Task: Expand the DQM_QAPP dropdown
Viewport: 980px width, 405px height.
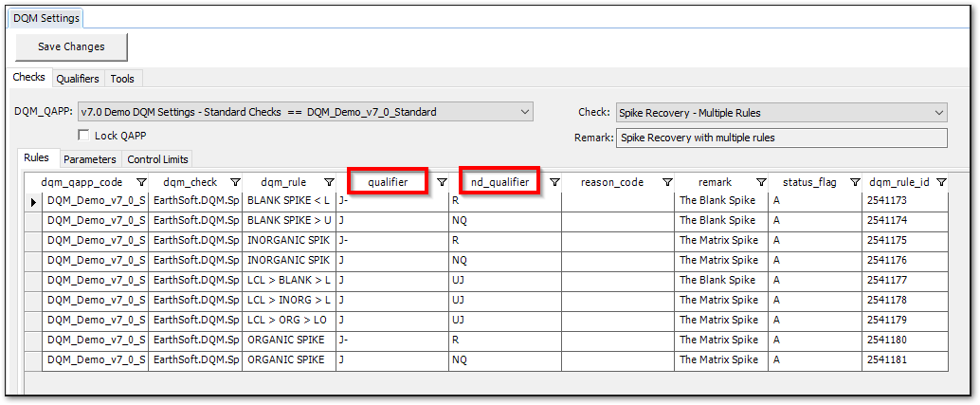Action: [526, 112]
